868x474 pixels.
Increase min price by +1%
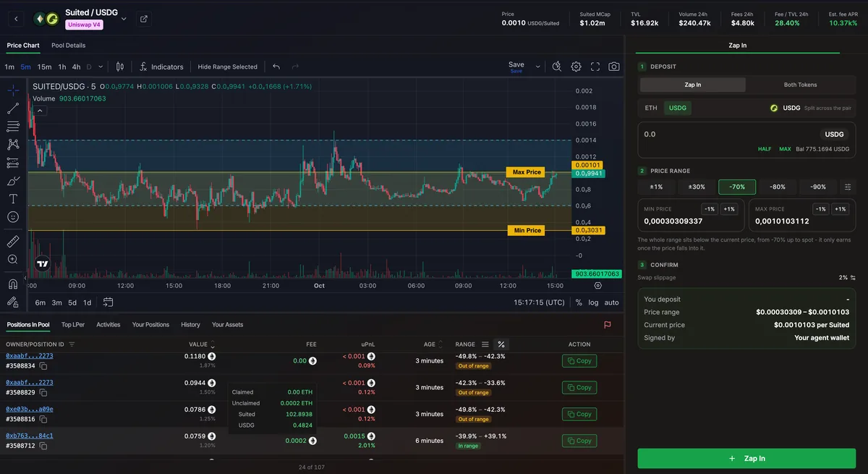coord(729,209)
